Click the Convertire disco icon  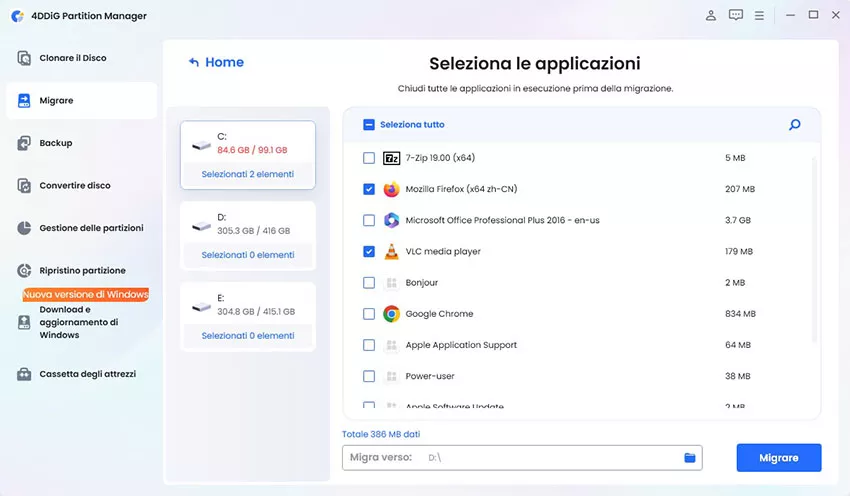pos(24,185)
